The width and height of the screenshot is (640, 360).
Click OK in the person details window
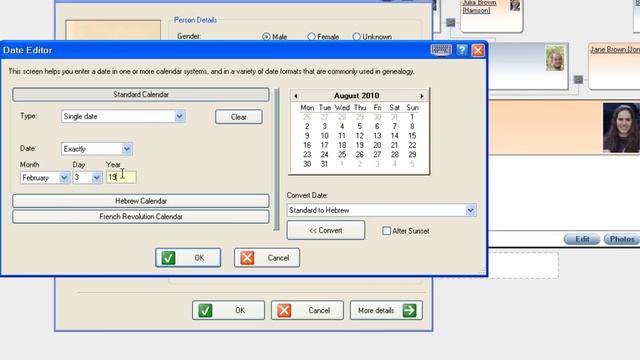pyautogui.click(x=228, y=311)
